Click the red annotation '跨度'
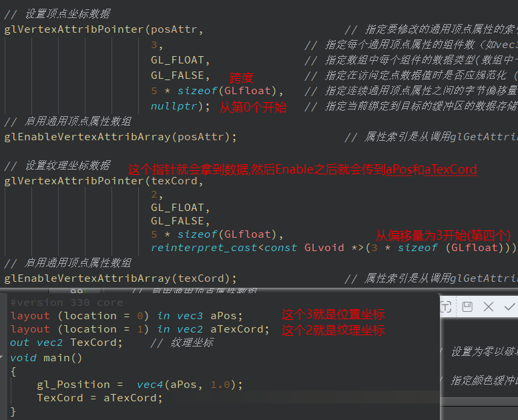518x420 pixels. point(242,77)
